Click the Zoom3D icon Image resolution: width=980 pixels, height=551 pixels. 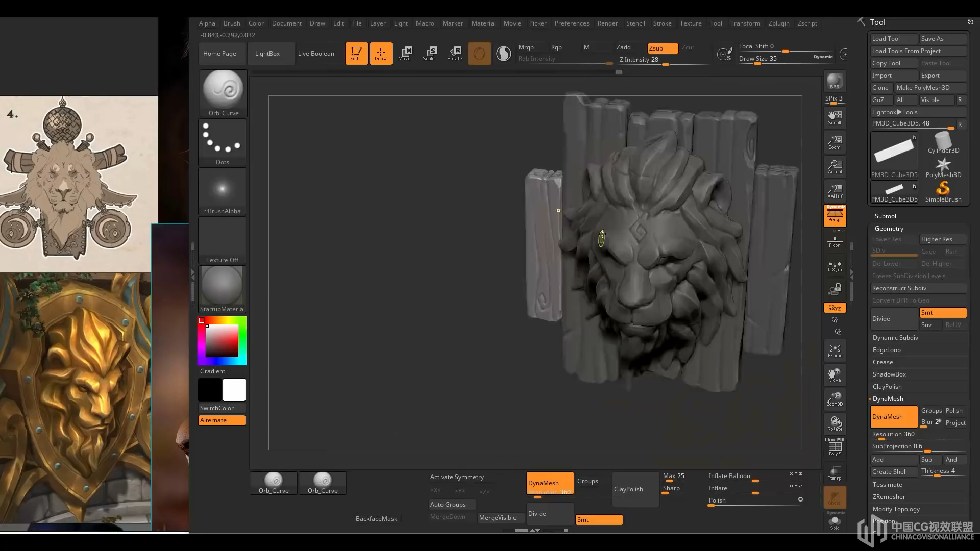coord(835,399)
